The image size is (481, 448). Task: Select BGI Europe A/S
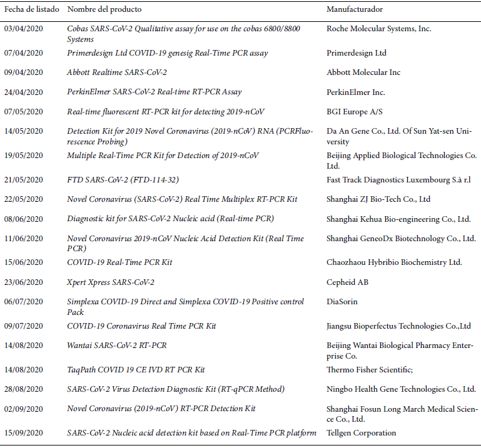(x=355, y=112)
